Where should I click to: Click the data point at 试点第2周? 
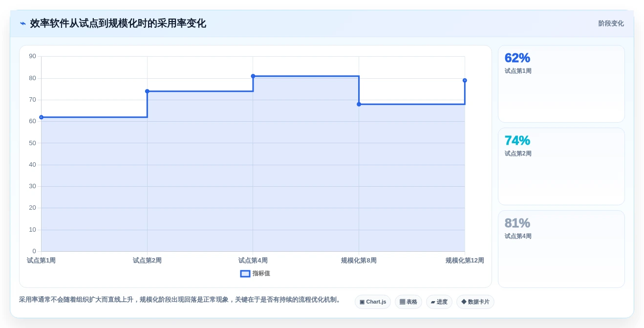(x=147, y=91)
